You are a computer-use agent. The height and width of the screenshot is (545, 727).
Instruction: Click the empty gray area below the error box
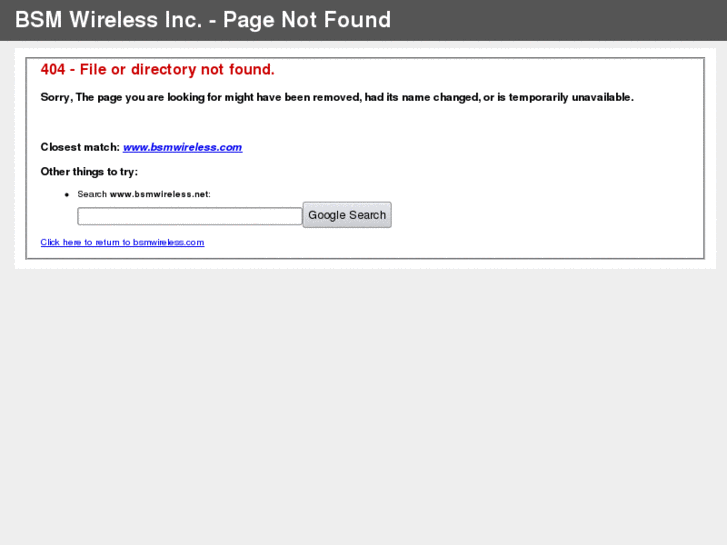click(363, 400)
